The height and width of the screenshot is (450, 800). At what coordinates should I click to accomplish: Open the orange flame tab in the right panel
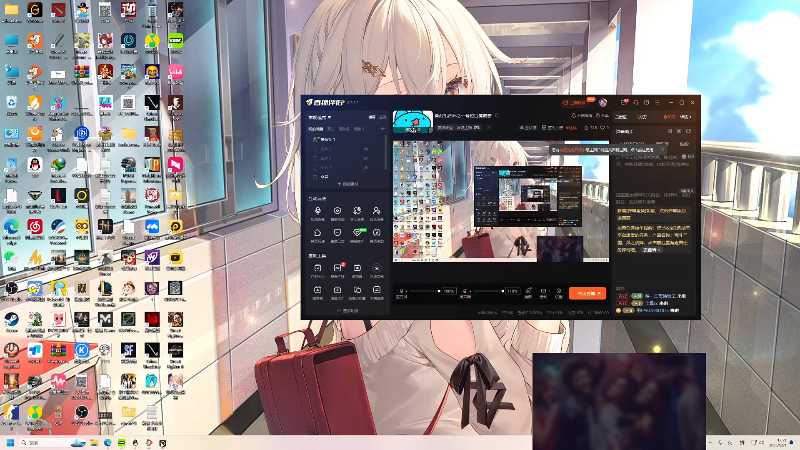[x=669, y=117]
